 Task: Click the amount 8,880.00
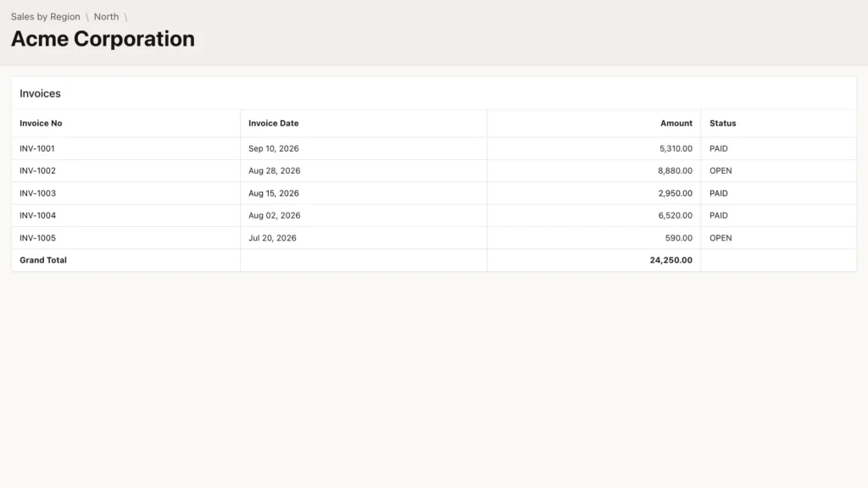[675, 171]
